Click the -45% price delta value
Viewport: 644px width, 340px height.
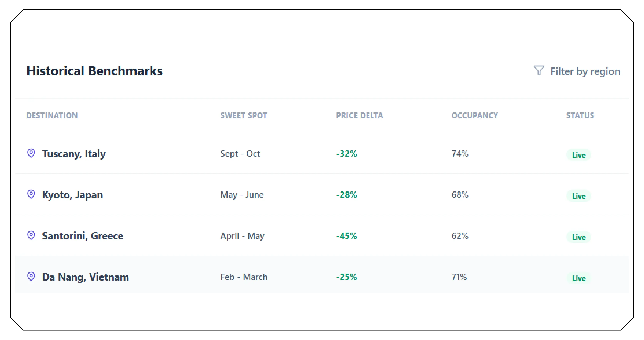(x=346, y=236)
